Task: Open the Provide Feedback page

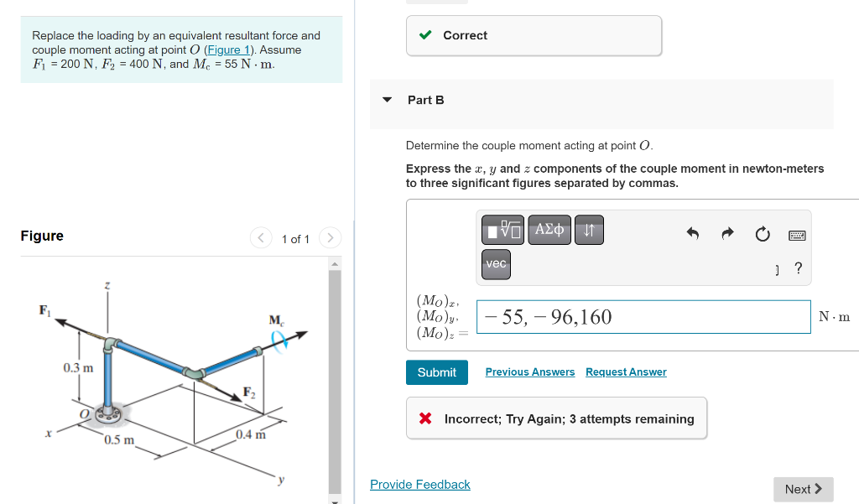Action: pyautogui.click(x=419, y=484)
